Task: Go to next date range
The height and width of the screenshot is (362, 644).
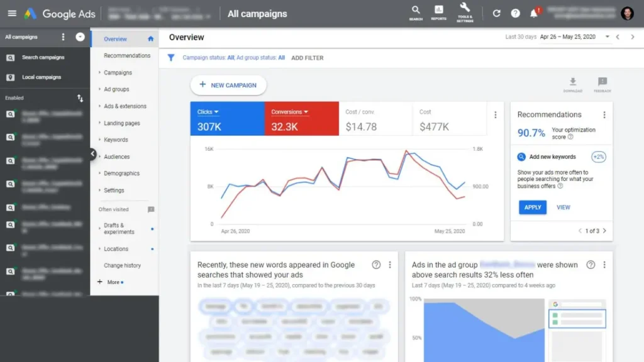Action: pos(633,37)
